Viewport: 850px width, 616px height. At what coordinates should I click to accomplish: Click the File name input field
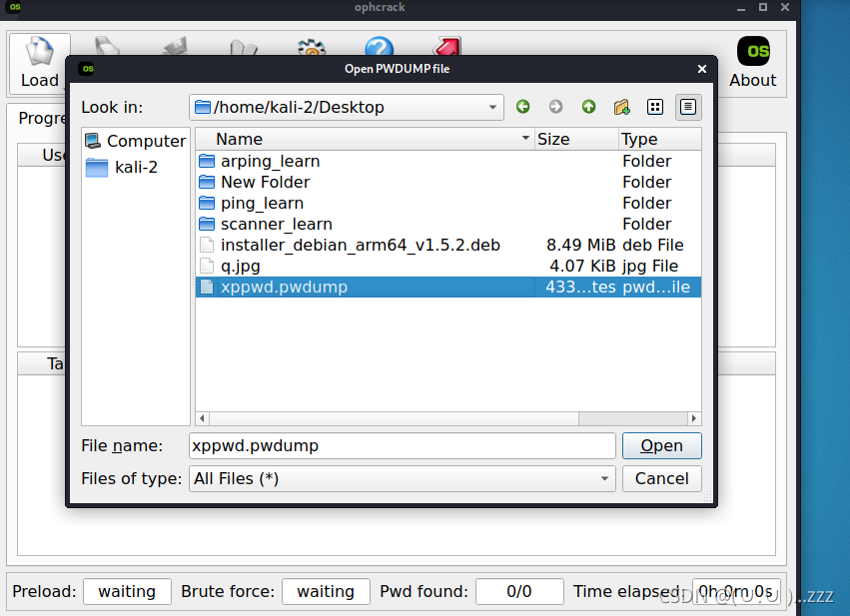(x=402, y=446)
